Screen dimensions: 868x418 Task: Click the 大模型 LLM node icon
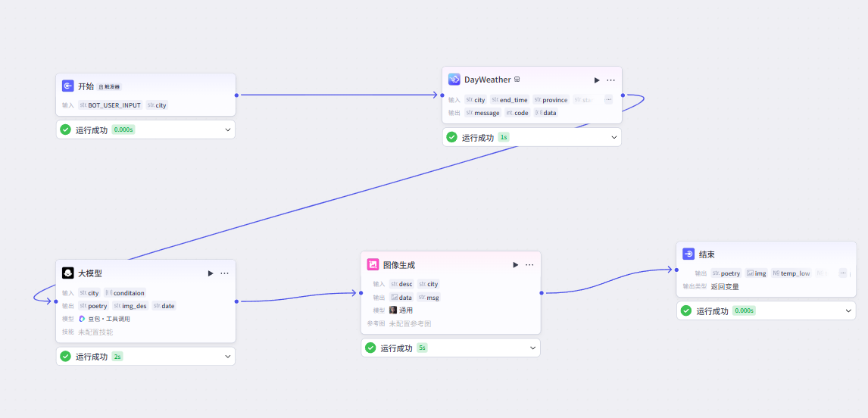[x=67, y=273]
